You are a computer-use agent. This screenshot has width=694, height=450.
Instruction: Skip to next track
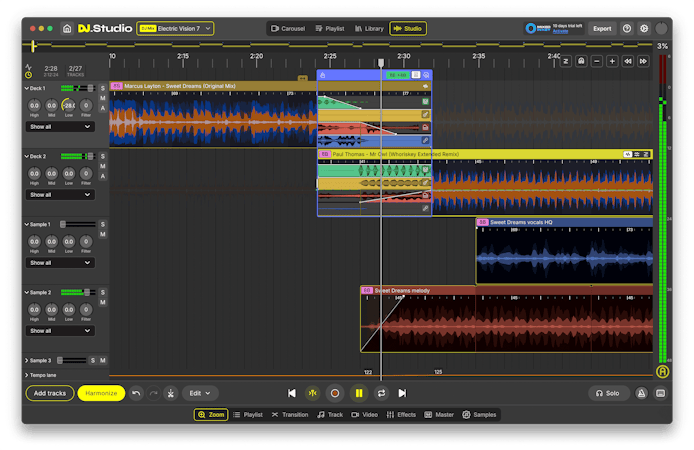coord(402,393)
